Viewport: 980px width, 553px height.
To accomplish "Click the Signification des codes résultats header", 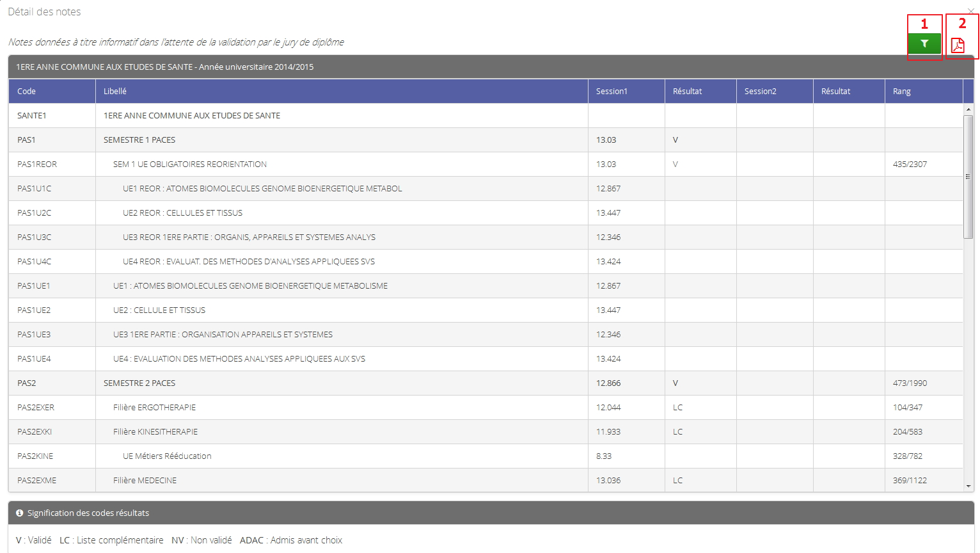I will [x=88, y=513].
